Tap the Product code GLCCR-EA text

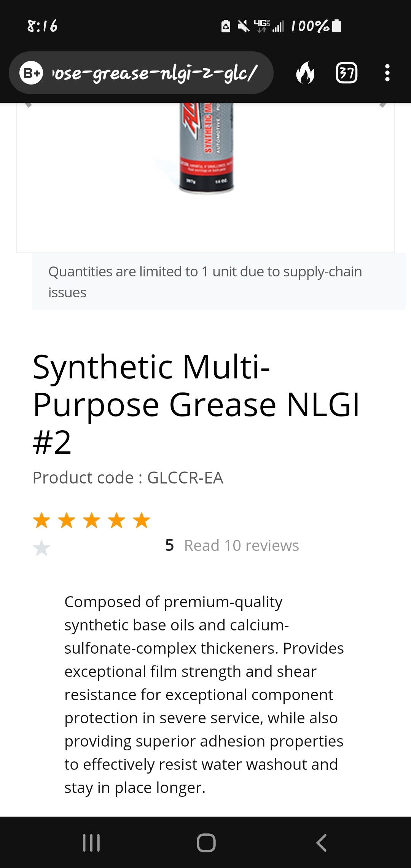point(128,478)
